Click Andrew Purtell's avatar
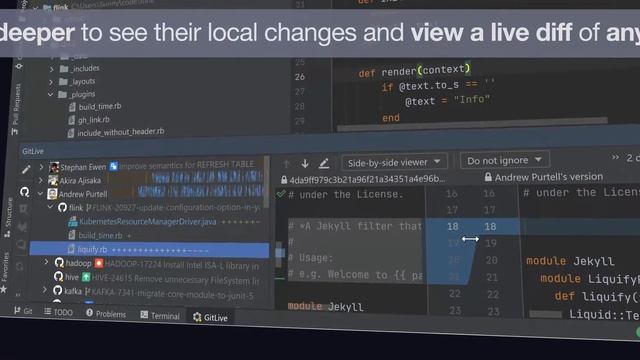 (52, 194)
